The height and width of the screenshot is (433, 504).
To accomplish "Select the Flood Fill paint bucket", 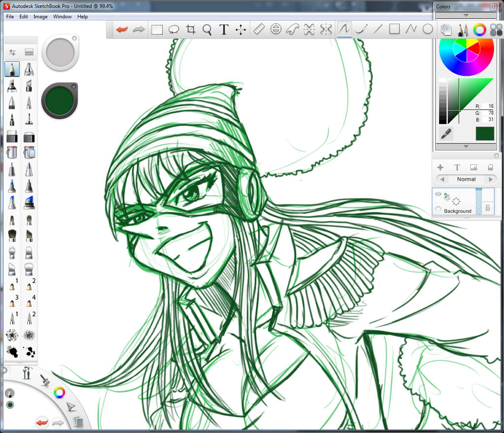I will [x=12, y=152].
